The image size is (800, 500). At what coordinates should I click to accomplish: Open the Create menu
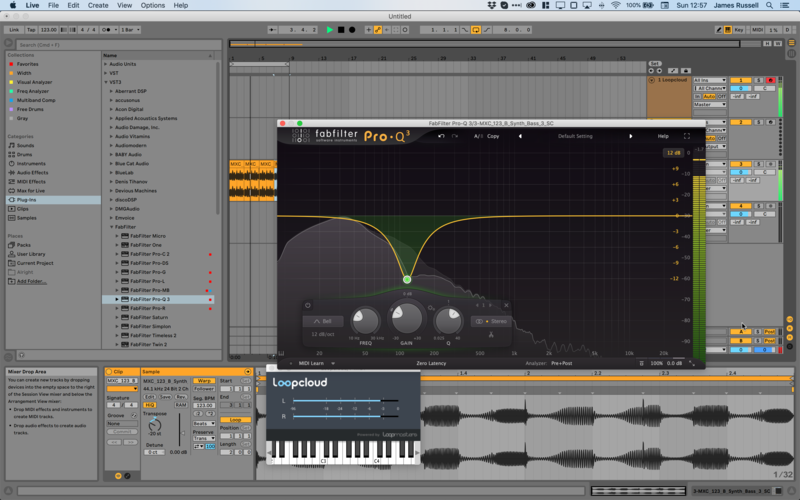coord(97,5)
